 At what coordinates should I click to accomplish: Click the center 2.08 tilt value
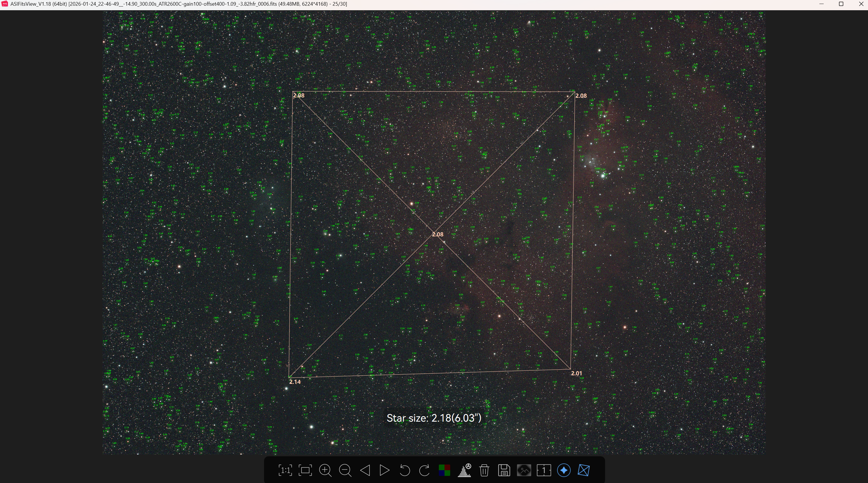coord(438,234)
